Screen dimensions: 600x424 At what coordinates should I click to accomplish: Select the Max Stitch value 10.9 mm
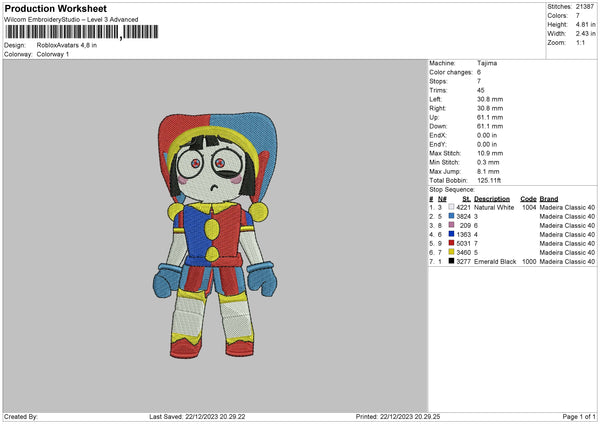[490, 153]
